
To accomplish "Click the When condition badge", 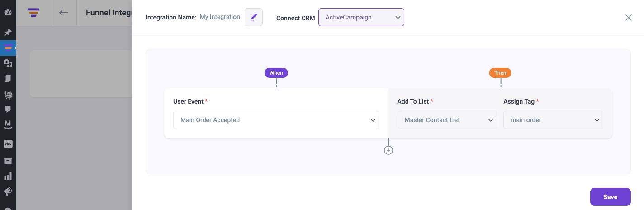I will coord(276,73).
